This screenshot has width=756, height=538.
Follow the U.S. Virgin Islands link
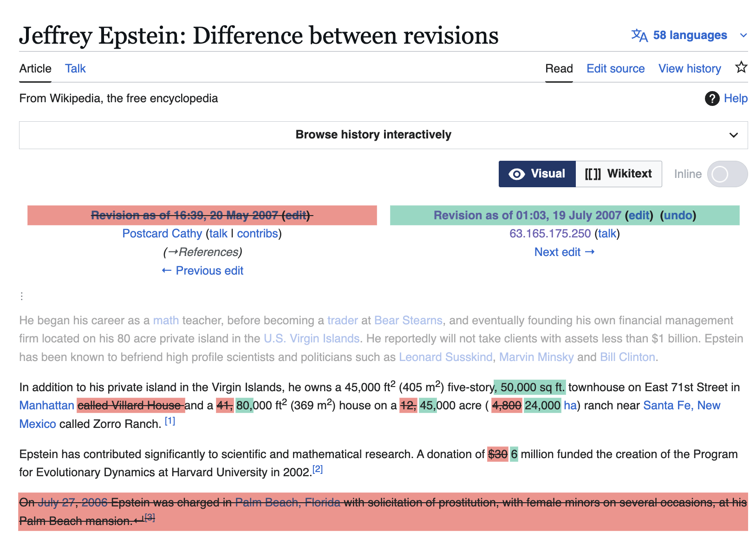[312, 339]
